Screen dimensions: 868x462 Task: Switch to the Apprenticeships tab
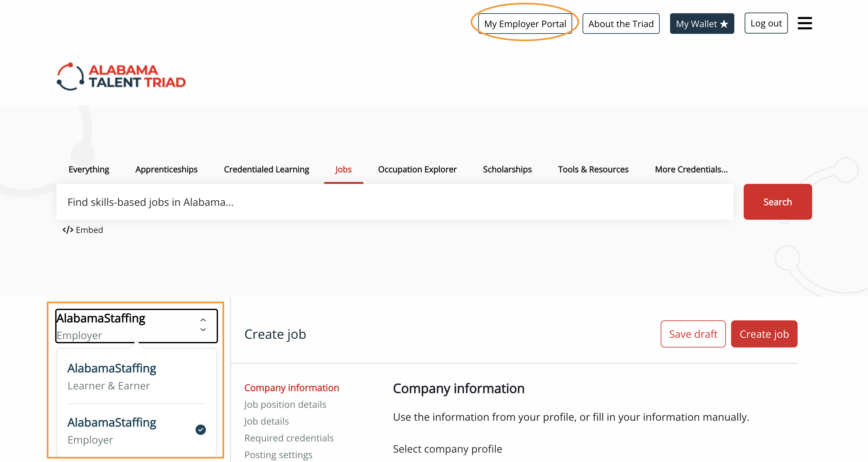point(166,169)
